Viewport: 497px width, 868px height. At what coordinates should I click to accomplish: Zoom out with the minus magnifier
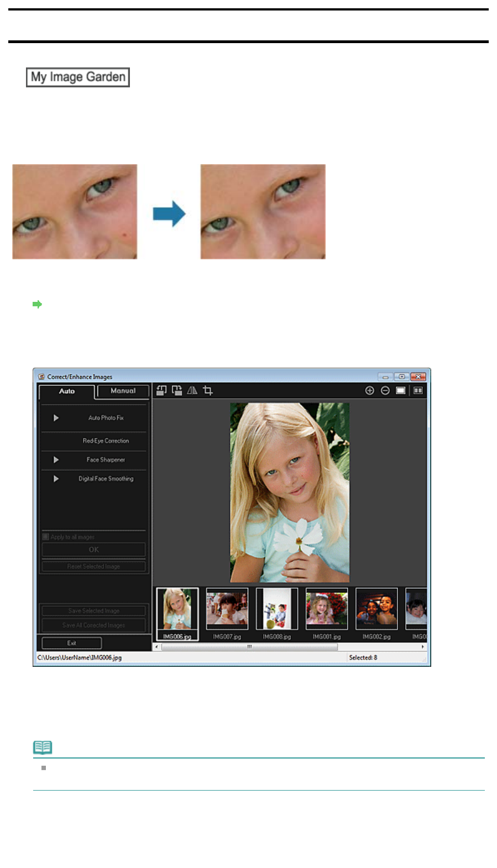(385, 390)
